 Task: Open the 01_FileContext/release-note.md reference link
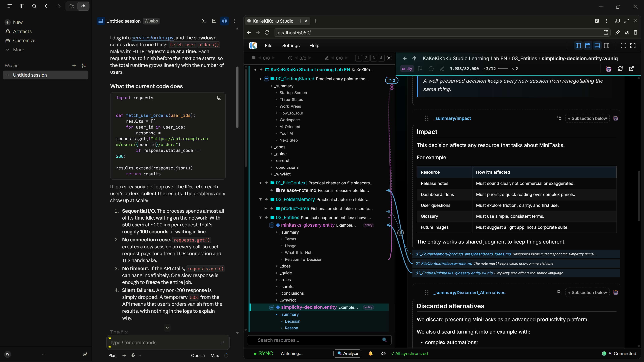(x=444, y=263)
